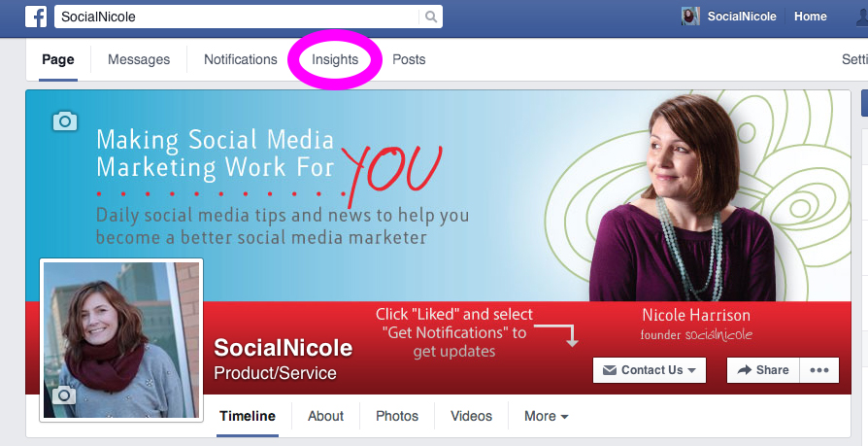Click the profile picture camera icon
This screenshot has width=868, height=446.
63,395
